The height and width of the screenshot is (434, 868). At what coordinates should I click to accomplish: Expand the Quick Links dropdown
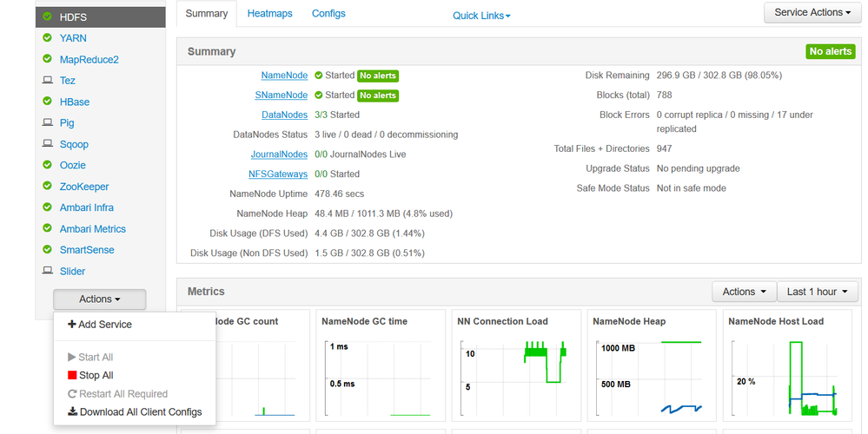pyautogui.click(x=481, y=16)
